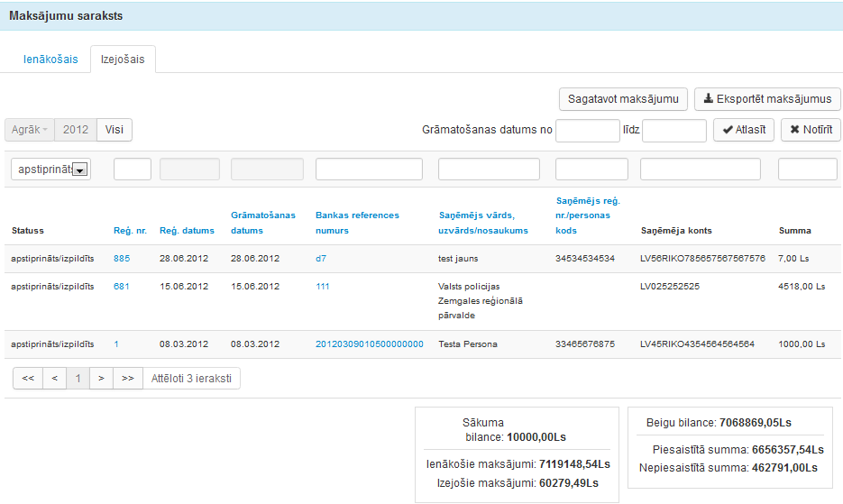Go to the first page (<<)
The image size is (843, 504).
[28, 379]
